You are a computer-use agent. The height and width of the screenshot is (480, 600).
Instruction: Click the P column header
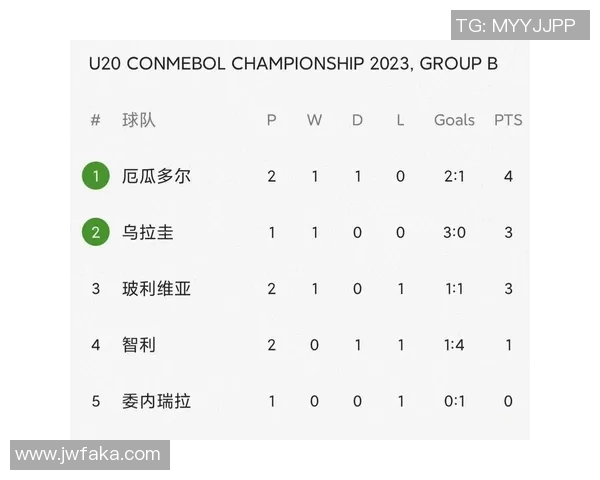271,120
